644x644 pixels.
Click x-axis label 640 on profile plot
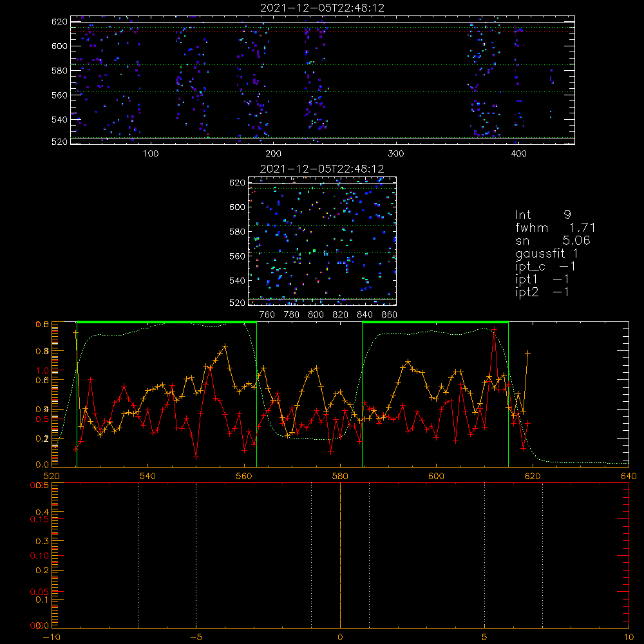click(629, 476)
